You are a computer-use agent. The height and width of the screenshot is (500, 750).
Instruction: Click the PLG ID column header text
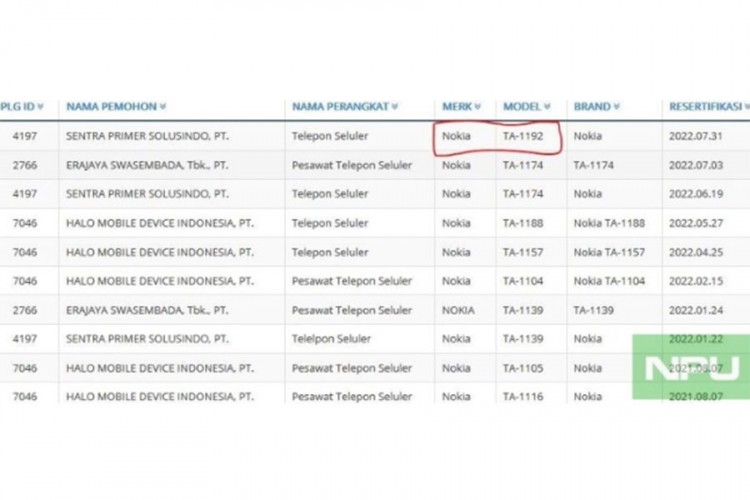[x=18, y=107]
